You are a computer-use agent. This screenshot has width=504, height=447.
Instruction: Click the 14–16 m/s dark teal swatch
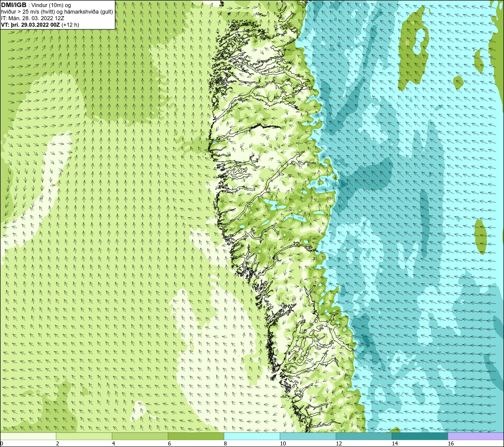pos(420,436)
